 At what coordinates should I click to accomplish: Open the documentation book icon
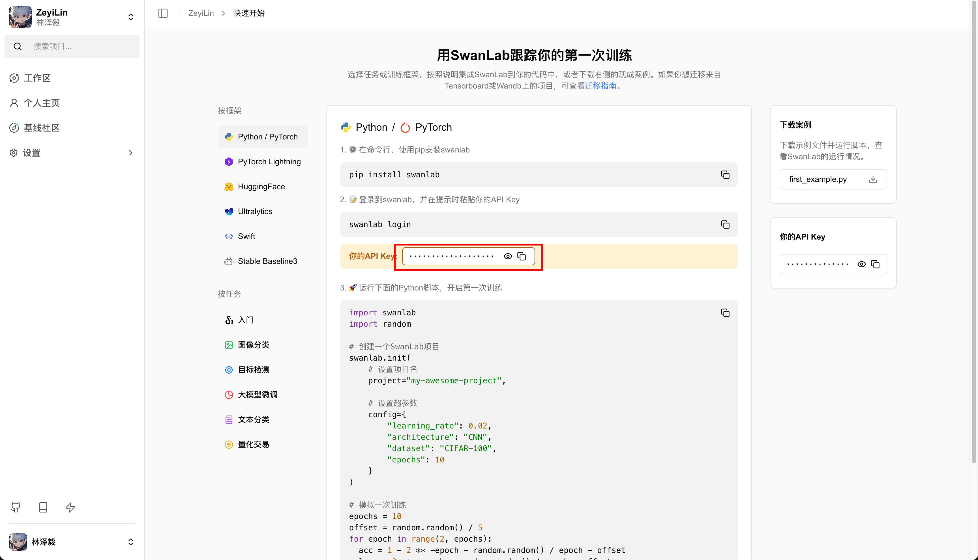(43, 507)
